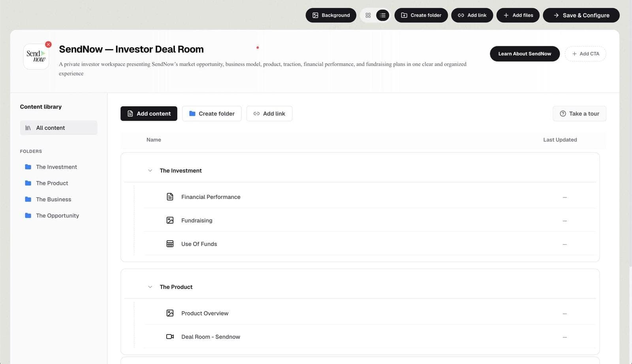The height and width of the screenshot is (364, 632).
Task: Click the Deal Room video icon
Action: 170,337
